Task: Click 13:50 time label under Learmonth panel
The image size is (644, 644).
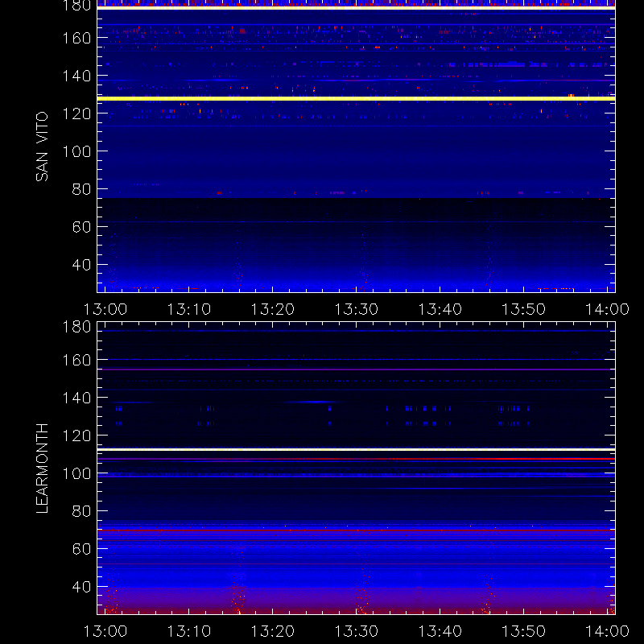Action: pyautogui.click(x=524, y=631)
